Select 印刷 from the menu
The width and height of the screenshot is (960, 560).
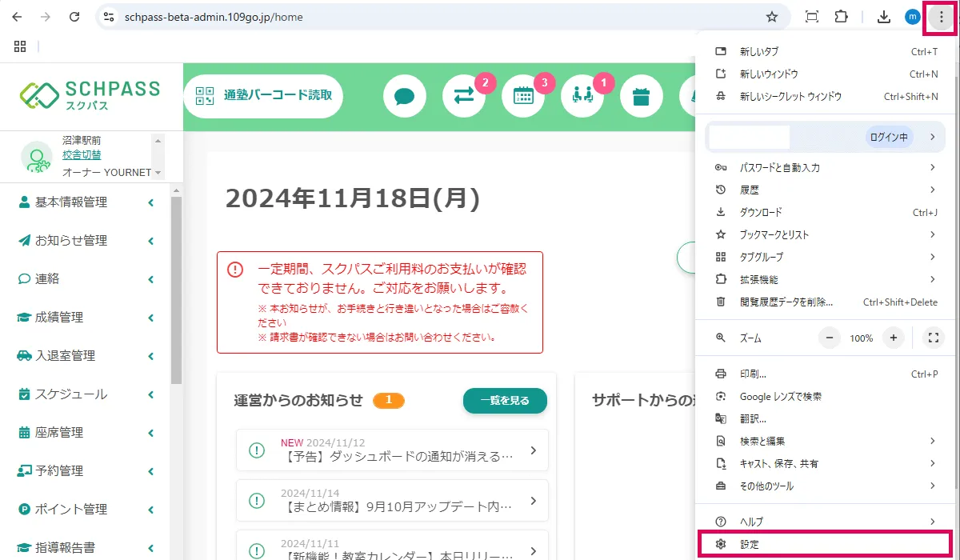(826, 374)
